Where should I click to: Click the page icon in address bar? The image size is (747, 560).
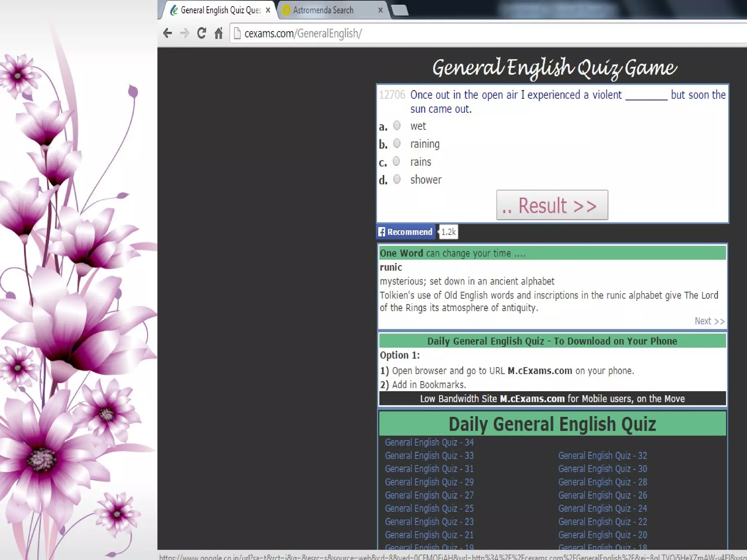(x=237, y=33)
